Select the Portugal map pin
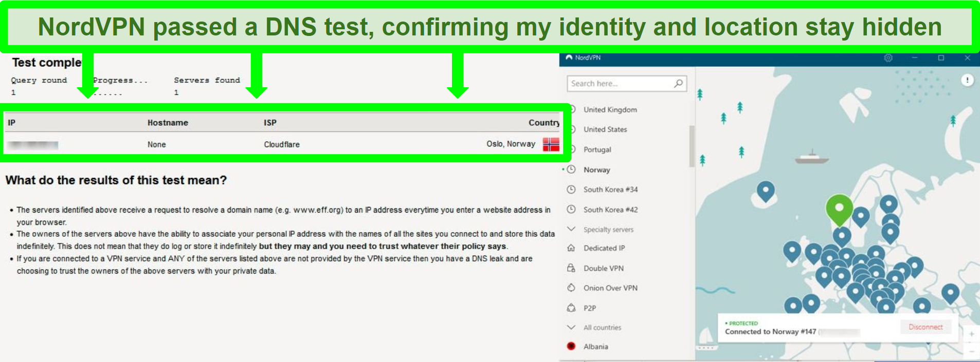The image size is (980, 362). [x=792, y=306]
